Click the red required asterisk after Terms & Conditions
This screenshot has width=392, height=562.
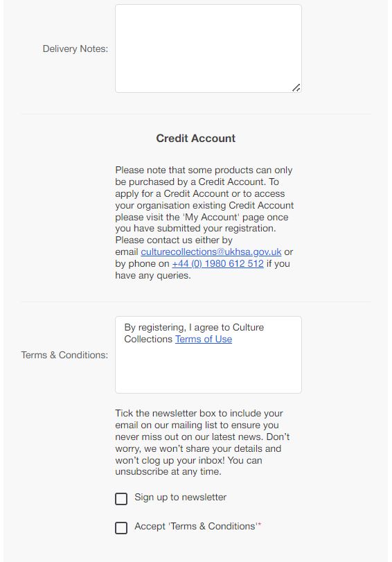click(260, 525)
